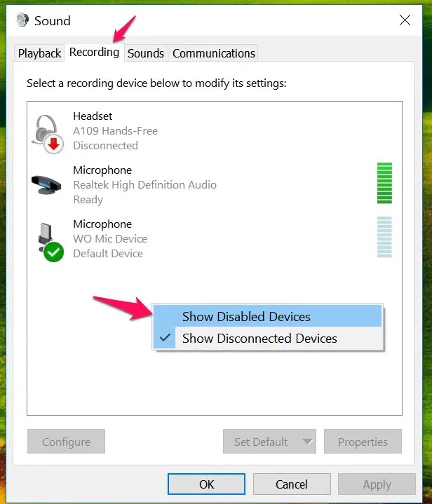Select the Recording tab
The image size is (432, 504).
[94, 52]
